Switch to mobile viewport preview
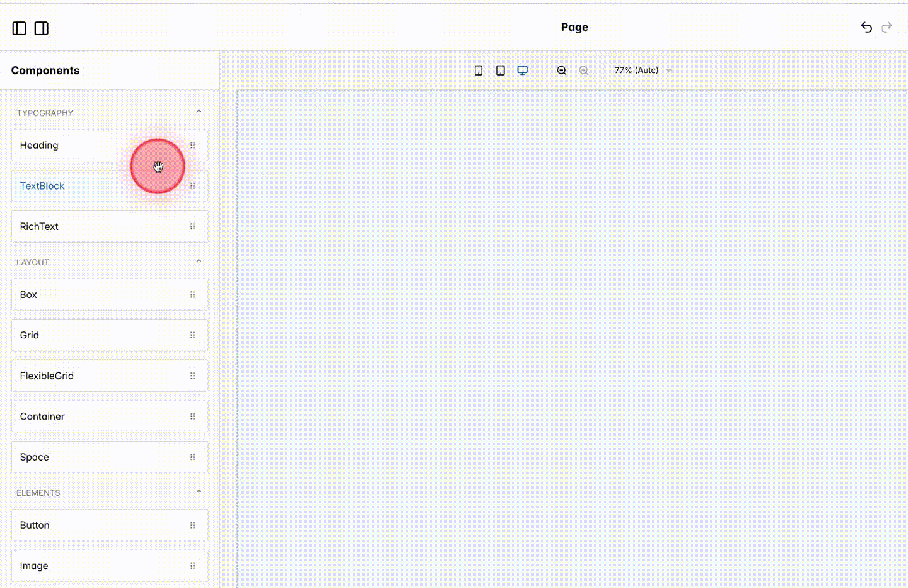This screenshot has height=588, width=908. pyautogui.click(x=478, y=70)
